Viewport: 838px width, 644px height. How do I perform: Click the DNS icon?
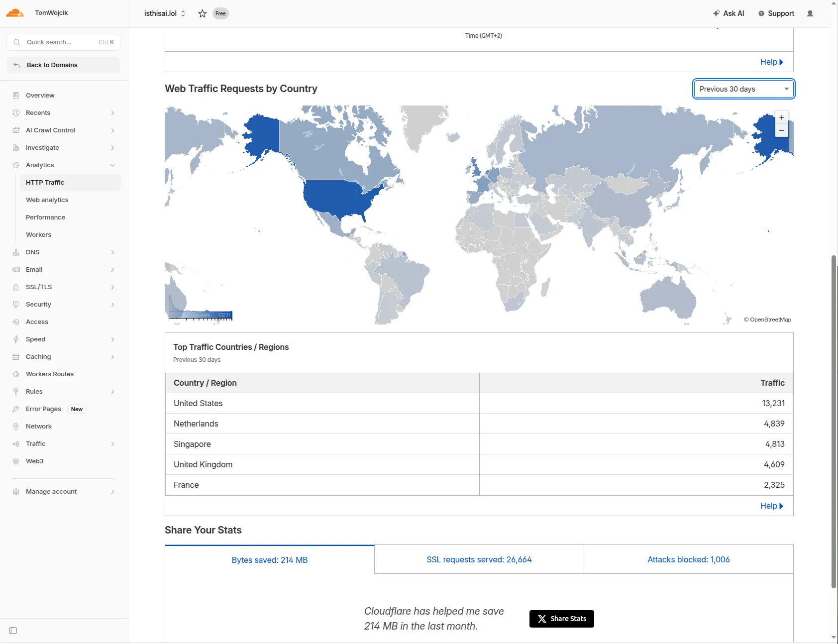16,252
